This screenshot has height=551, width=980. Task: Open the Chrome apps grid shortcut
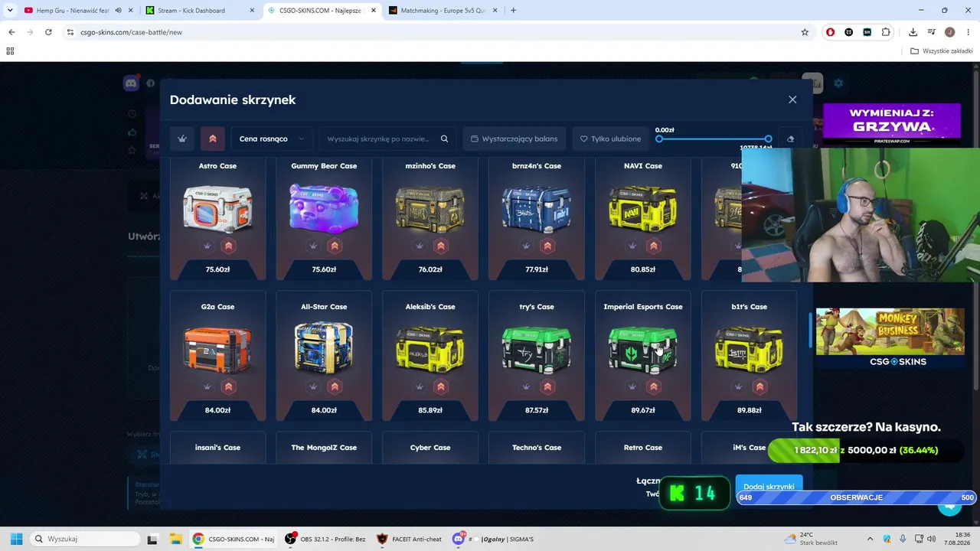tap(10, 51)
